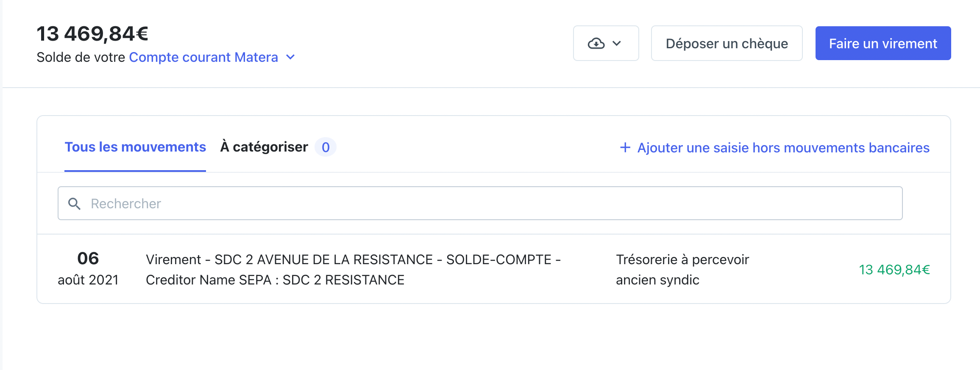Click the plus icon before Ajouter une saisie
The image size is (980, 370).
click(x=625, y=147)
